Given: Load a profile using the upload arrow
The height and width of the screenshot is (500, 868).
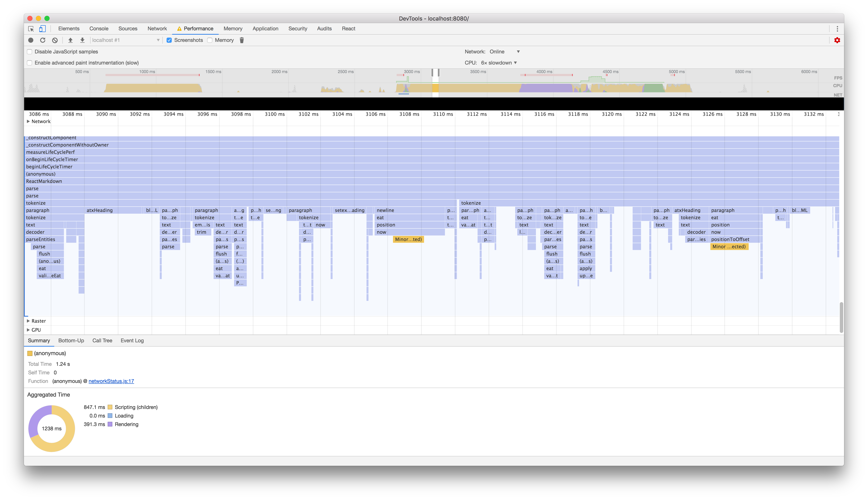Looking at the screenshot, I should (70, 40).
